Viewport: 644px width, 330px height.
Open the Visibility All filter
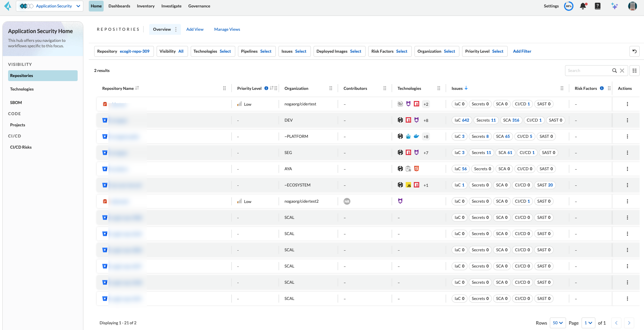[171, 51]
